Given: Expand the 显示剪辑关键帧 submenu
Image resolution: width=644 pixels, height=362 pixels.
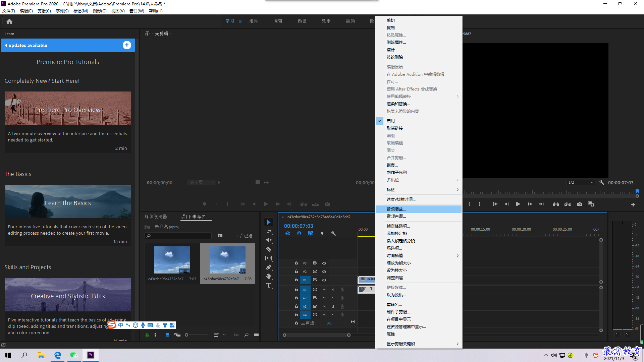Looking at the screenshot, I should pos(419,344).
